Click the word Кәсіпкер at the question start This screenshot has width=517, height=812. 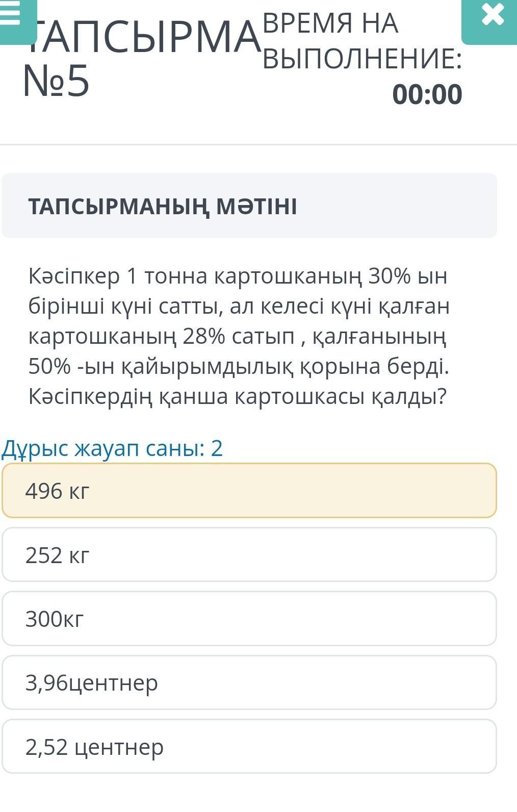(x=74, y=276)
